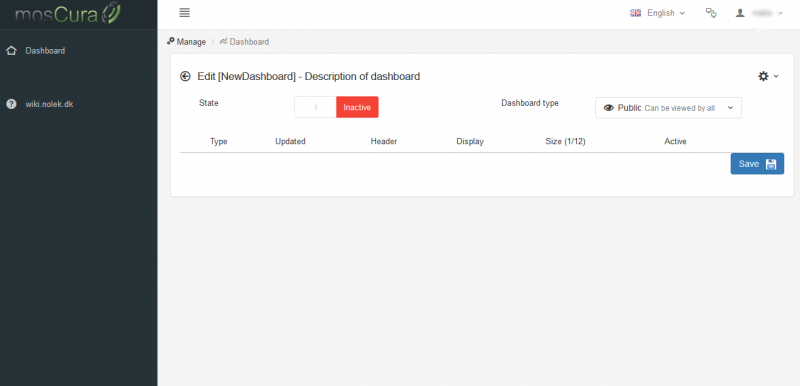Click the eye icon next to Public
The width and height of the screenshot is (800, 386).
point(608,108)
